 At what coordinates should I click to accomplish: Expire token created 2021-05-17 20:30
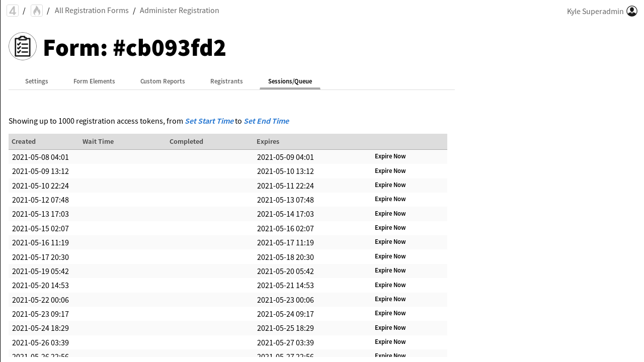point(390,256)
